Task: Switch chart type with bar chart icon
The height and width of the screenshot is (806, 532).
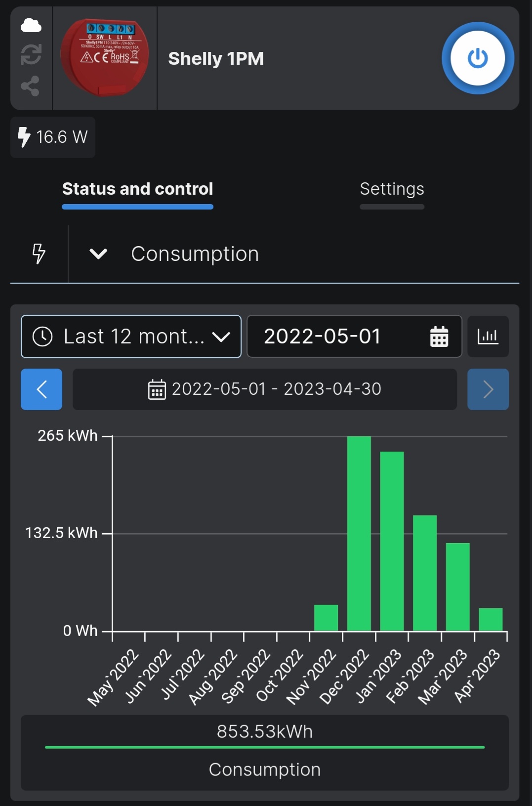Action: (x=488, y=337)
